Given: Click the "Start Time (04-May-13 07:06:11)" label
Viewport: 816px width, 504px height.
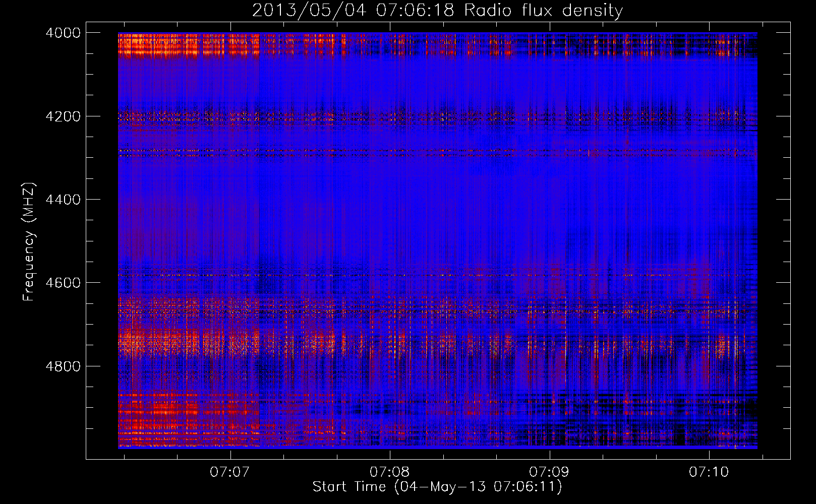Looking at the screenshot, I should tap(437, 487).
